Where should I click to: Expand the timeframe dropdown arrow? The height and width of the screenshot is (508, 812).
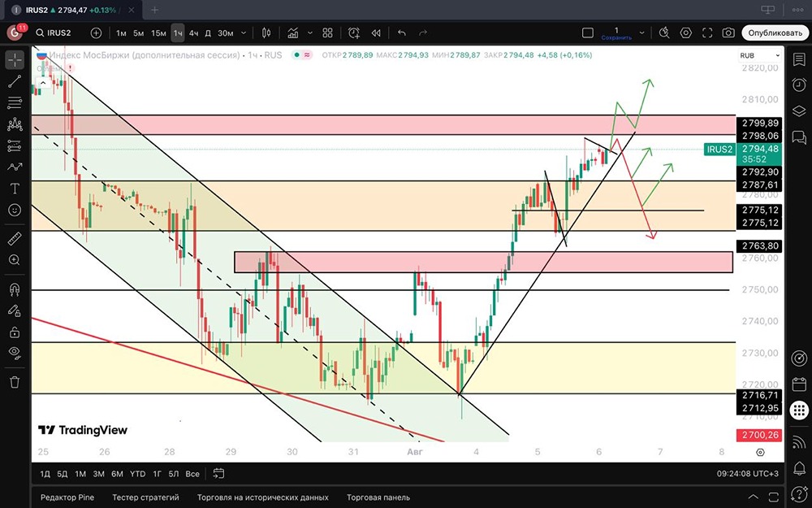244,33
